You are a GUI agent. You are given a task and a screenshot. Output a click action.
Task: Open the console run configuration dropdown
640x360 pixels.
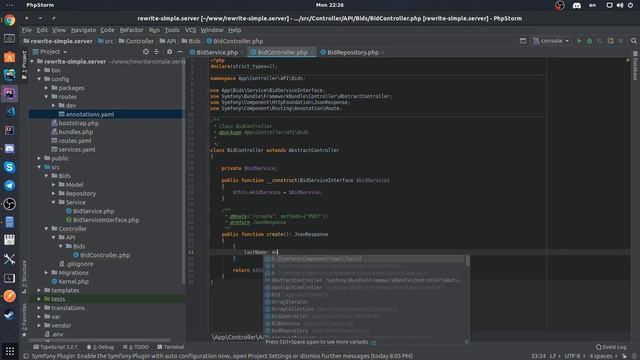(551, 41)
